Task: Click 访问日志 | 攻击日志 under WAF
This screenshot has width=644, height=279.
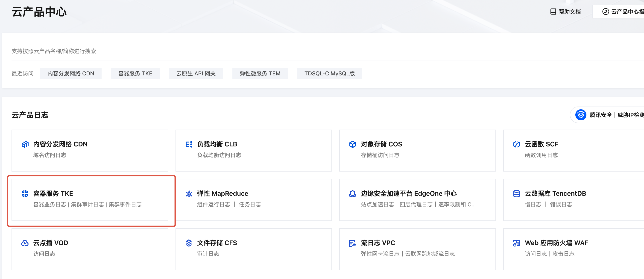Action: pyautogui.click(x=550, y=254)
